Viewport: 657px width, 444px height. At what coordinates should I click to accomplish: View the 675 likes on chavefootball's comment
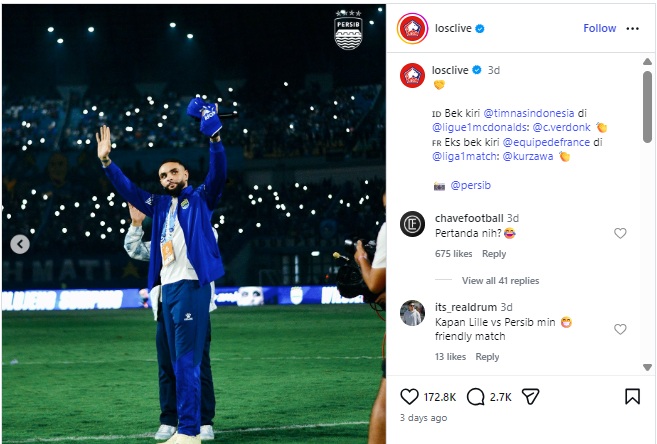(453, 254)
